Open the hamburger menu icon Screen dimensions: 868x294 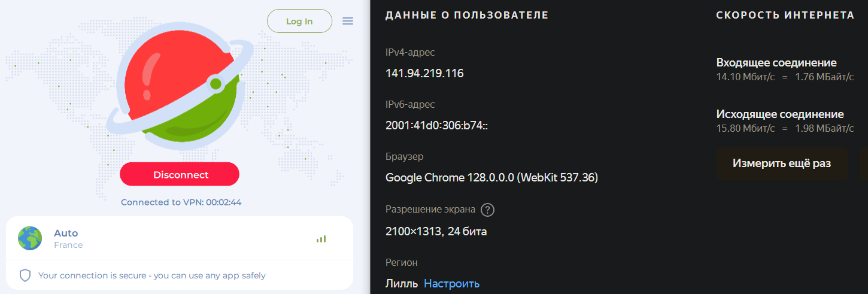pos(348,21)
